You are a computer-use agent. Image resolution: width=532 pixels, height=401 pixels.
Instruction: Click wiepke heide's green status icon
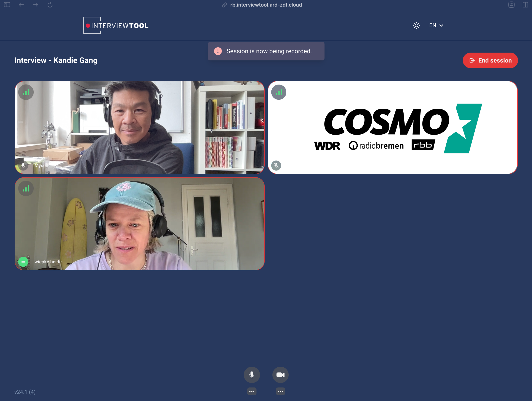pos(23,262)
